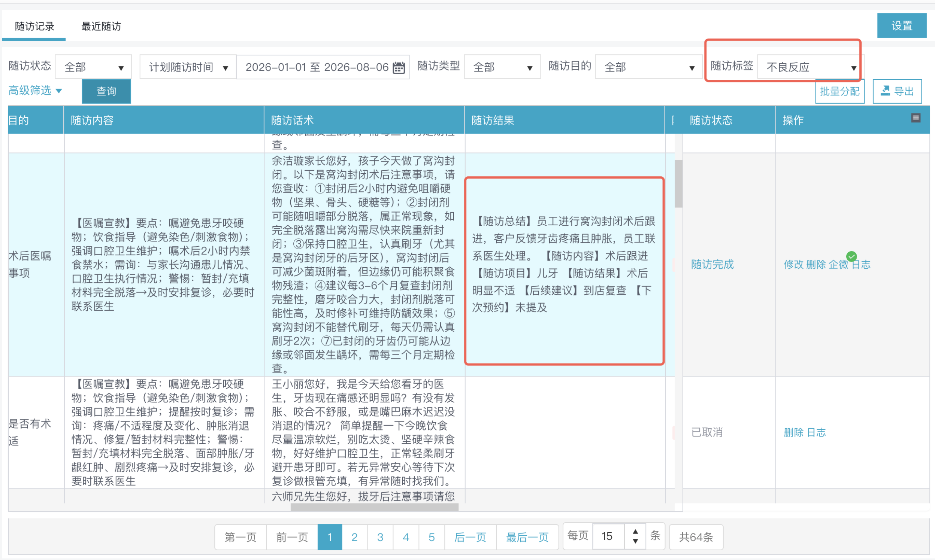The image size is (935, 560).
Task: Increase rows per page with up arrow
Action: coord(635,531)
